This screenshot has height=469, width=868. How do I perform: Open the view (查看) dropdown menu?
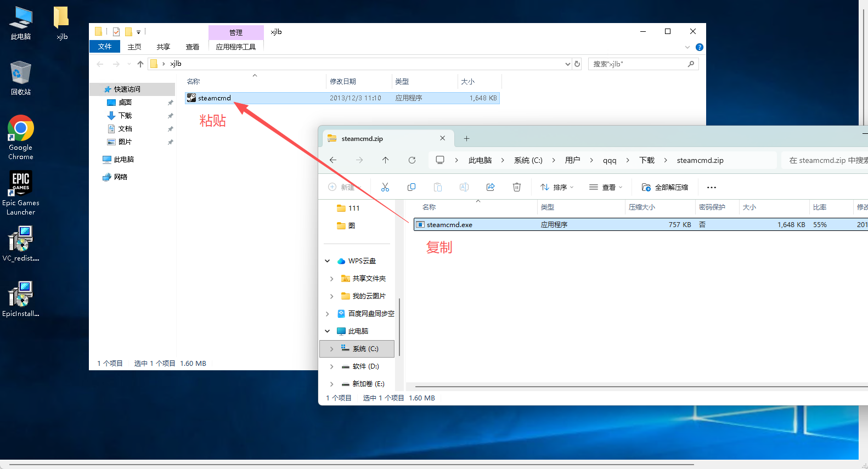[606, 187]
